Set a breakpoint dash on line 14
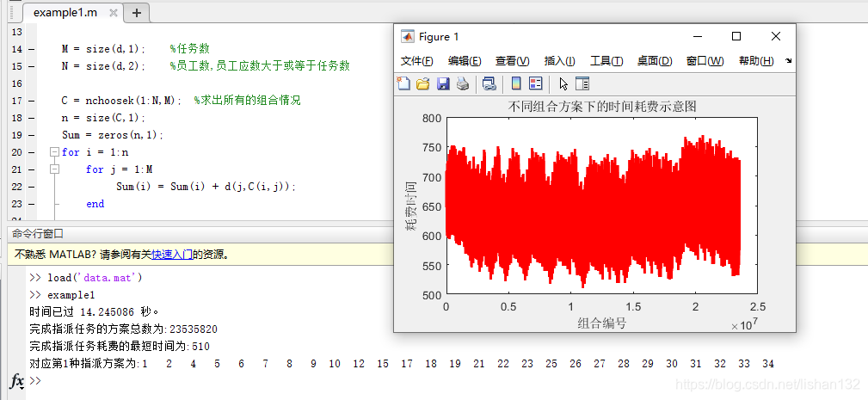 click(x=31, y=49)
